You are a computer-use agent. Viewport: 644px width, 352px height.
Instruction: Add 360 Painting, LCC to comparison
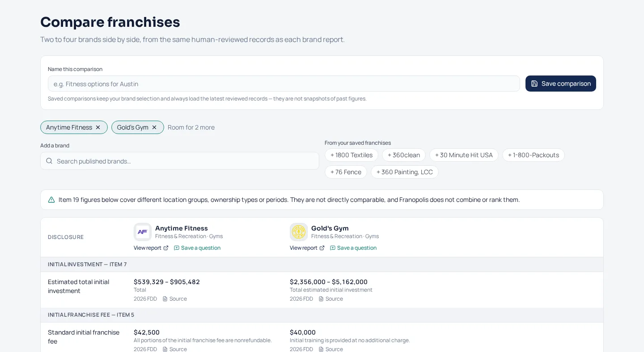point(405,172)
